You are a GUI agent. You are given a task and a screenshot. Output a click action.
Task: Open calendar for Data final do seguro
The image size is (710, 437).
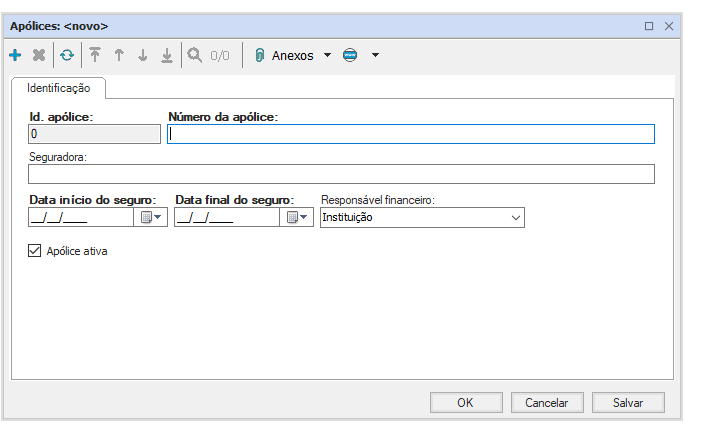tap(297, 217)
